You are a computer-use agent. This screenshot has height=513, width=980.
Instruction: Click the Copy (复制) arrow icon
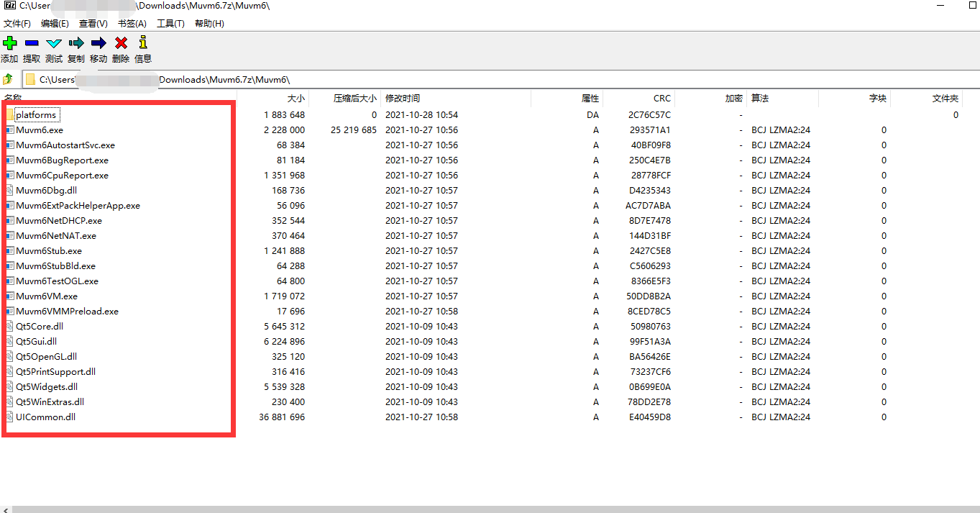click(76, 43)
